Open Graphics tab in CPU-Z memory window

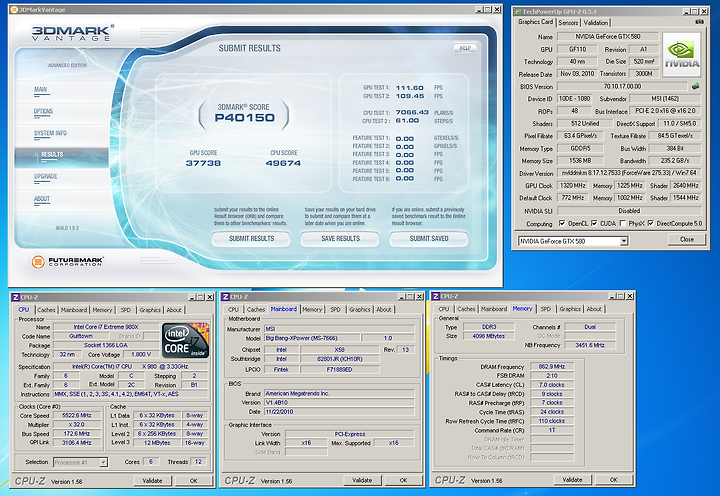point(570,309)
